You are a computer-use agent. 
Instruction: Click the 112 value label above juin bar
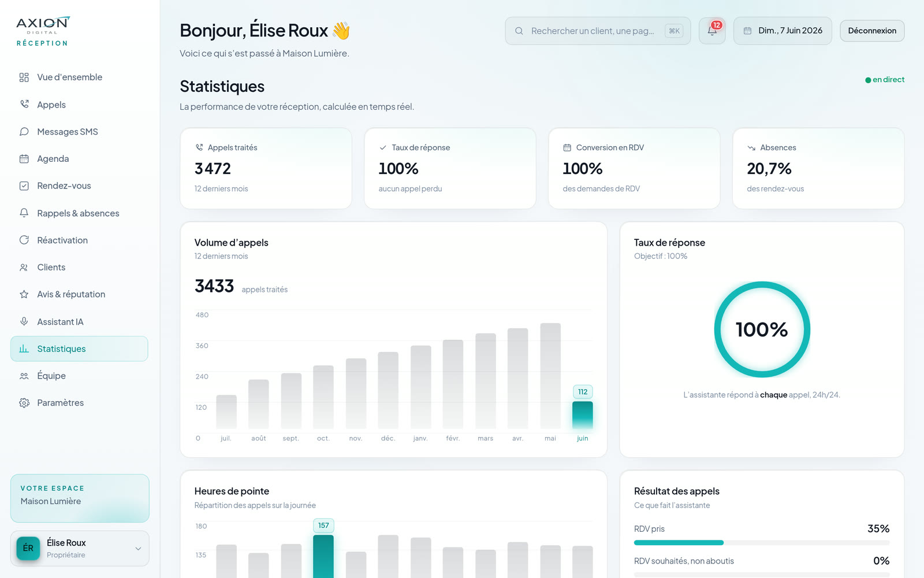pyautogui.click(x=583, y=392)
